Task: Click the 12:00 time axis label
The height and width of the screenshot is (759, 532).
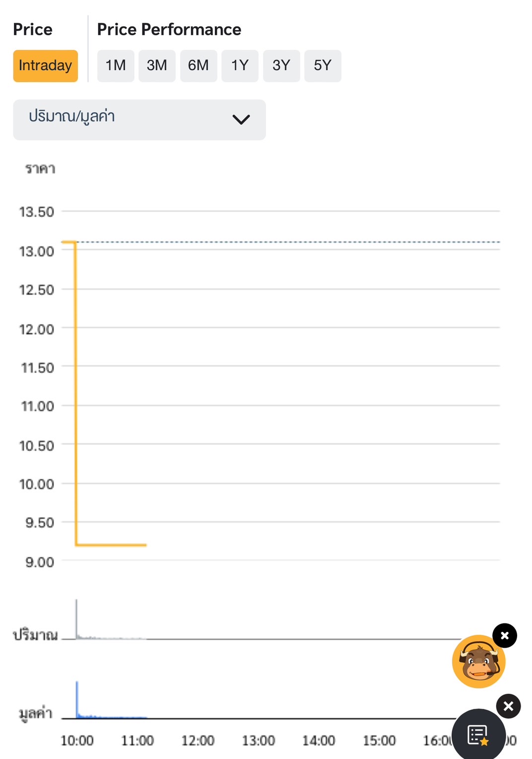Action: 198,741
